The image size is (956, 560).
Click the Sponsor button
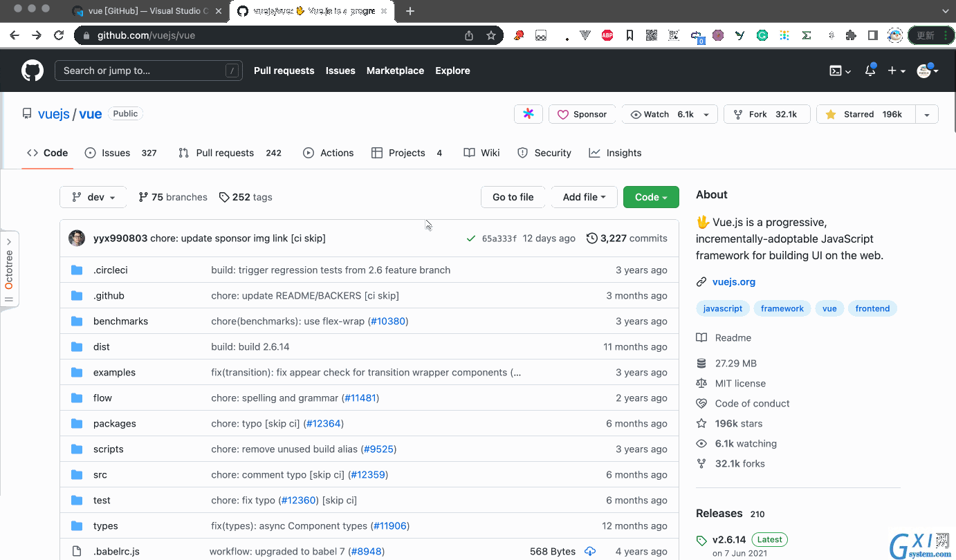click(582, 114)
